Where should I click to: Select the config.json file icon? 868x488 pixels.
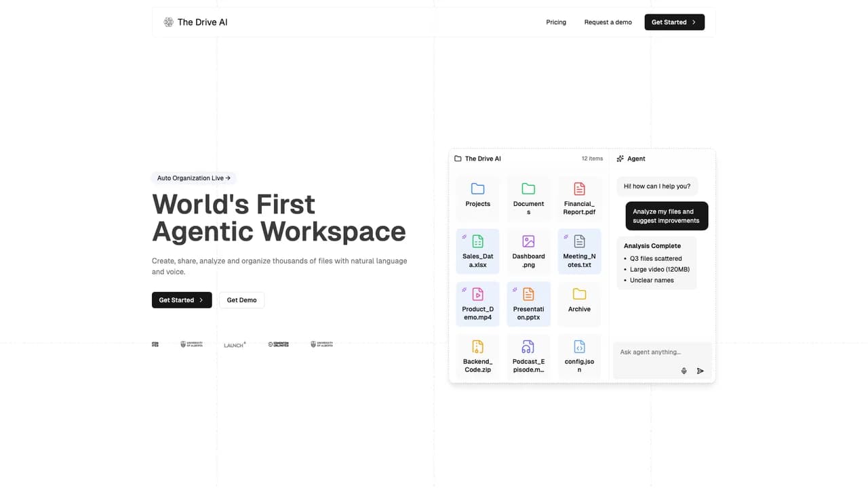579,346
